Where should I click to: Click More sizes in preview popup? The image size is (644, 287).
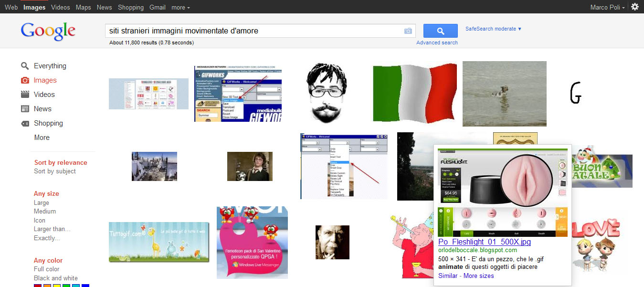(479, 276)
